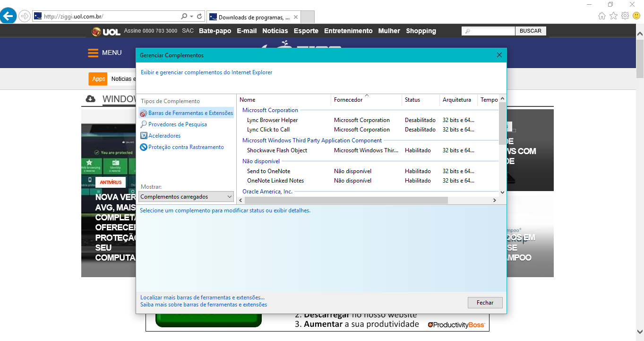Click the add-on list scroll down arrow
The image size is (644, 341).
502,192
